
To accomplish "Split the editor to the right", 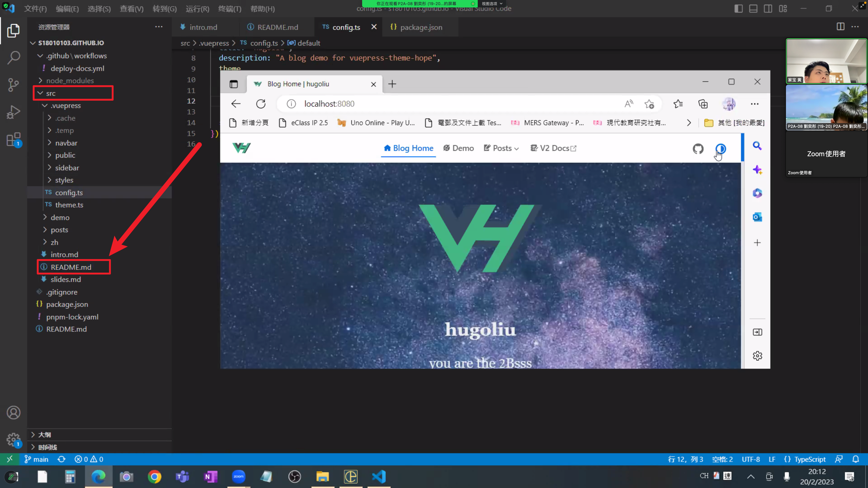I will click(x=840, y=27).
